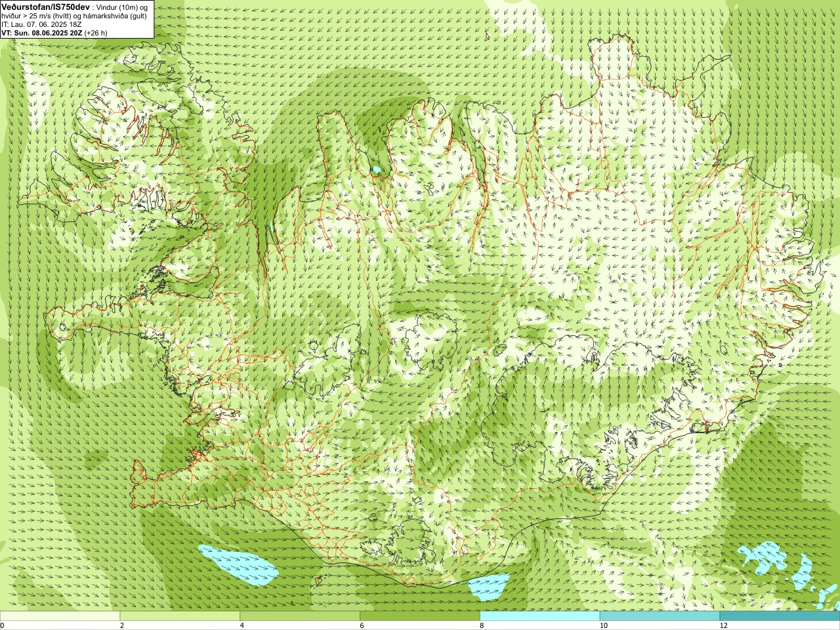Click the 12+ teal legend swatch
This screenshot has height=630, width=840.
click(x=780, y=616)
